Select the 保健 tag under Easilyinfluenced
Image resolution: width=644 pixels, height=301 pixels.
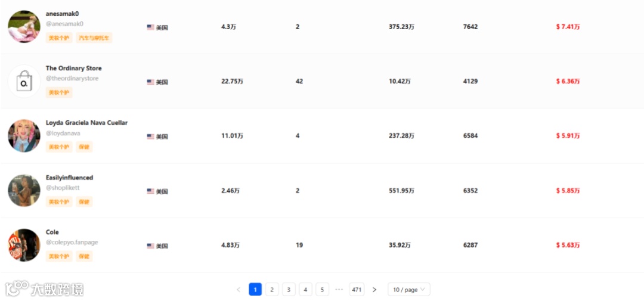coord(84,201)
